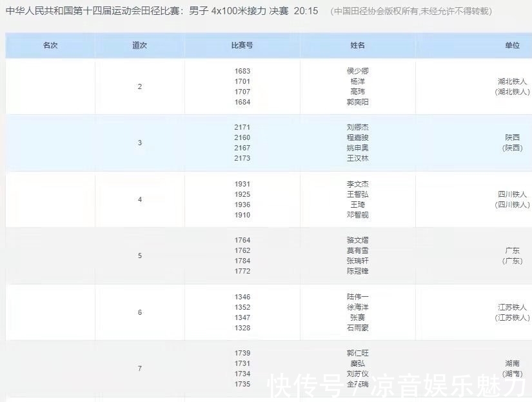Select athlete name 王汉林

coord(358,158)
